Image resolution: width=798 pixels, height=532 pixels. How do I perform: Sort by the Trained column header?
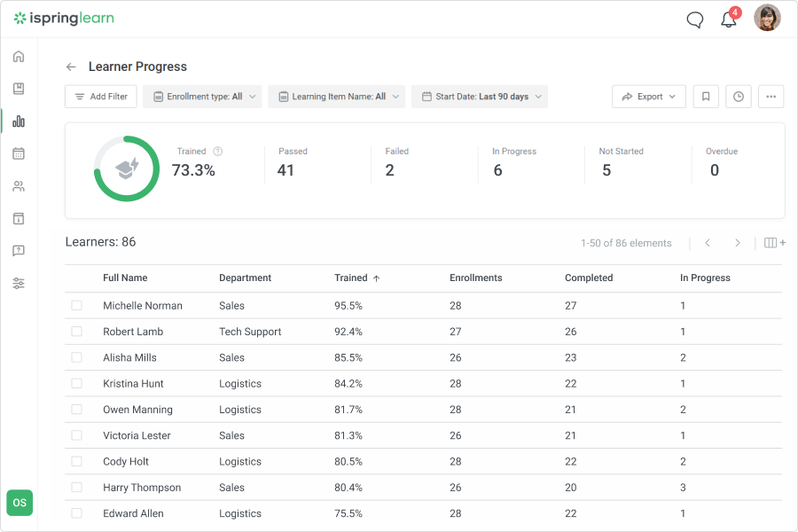[x=352, y=278]
